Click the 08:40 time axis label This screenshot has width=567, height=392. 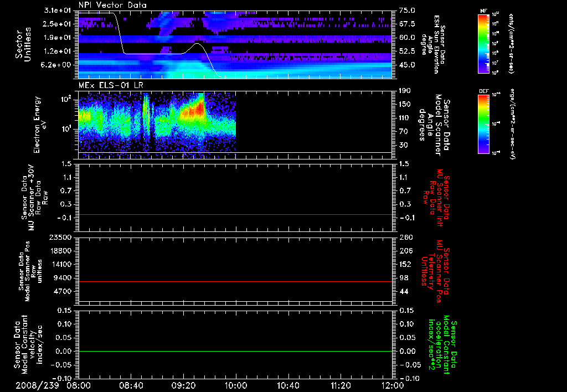click(131, 385)
